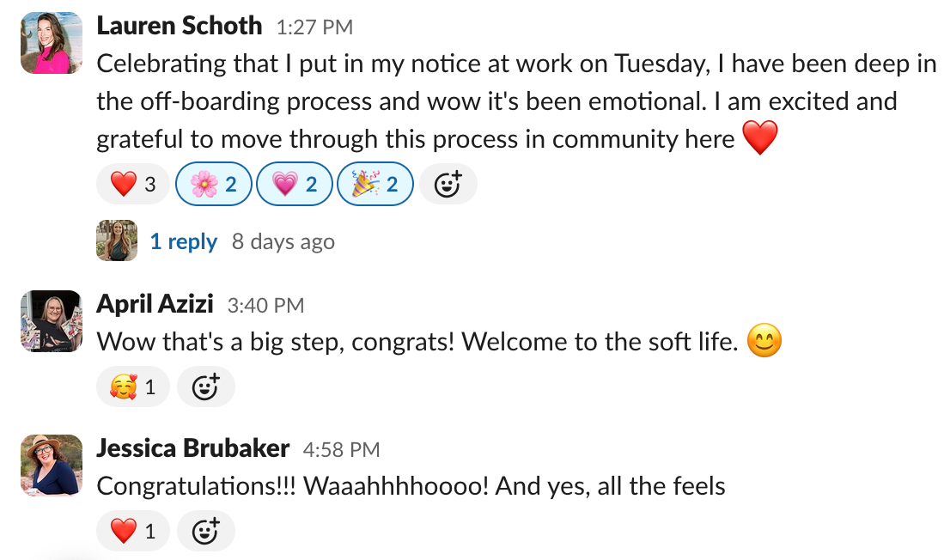Click the add reaction icon under Jessica's message
The image size is (950, 560).
205,531
